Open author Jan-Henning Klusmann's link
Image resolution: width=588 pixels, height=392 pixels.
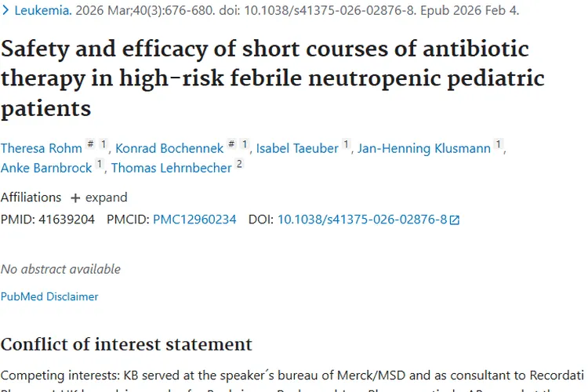[424, 148]
